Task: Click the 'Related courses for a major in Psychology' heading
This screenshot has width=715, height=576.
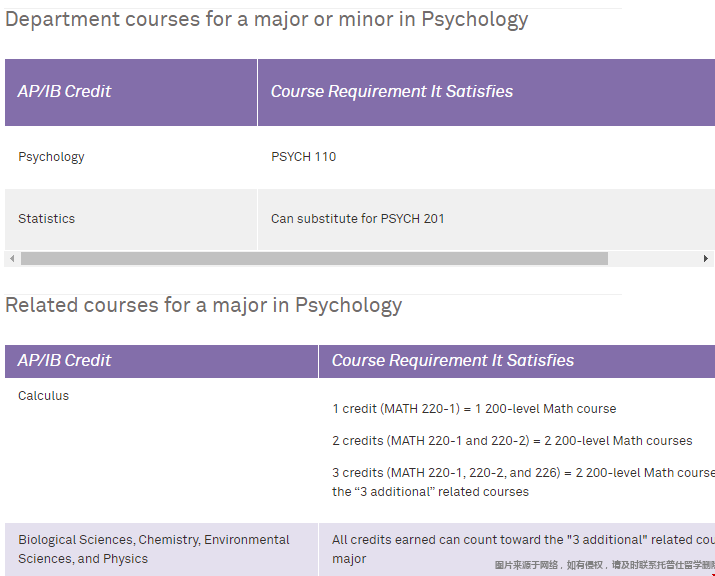Action: click(x=203, y=305)
